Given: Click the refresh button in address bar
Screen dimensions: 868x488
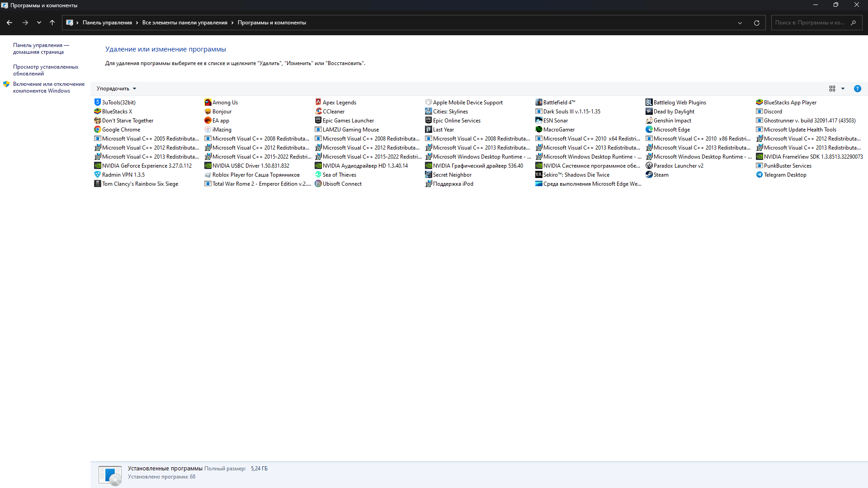Looking at the screenshot, I should (x=756, y=23).
